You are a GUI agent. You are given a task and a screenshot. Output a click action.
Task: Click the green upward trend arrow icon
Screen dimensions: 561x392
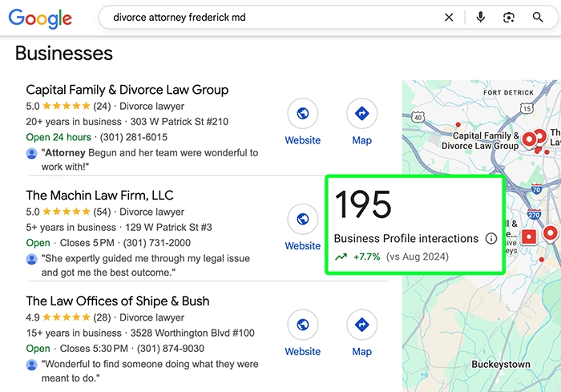341,257
